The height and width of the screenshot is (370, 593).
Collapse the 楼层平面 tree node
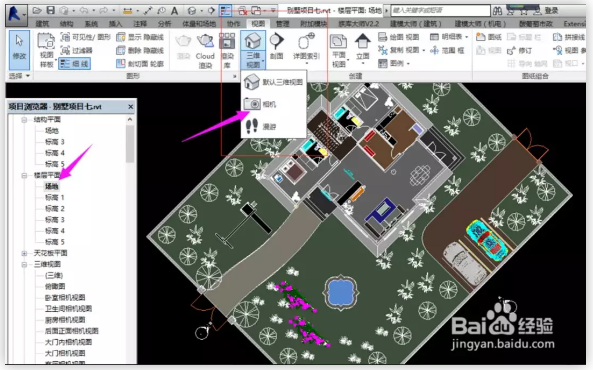click(x=24, y=176)
